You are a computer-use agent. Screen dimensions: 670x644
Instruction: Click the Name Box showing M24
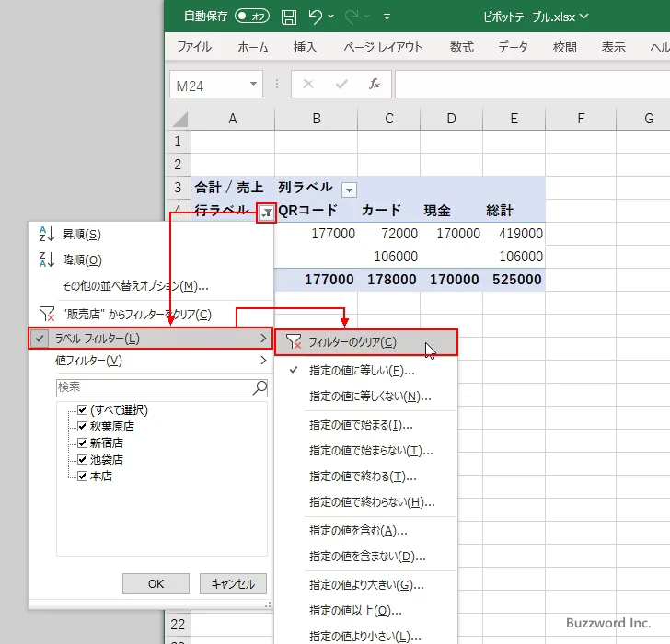[210, 86]
